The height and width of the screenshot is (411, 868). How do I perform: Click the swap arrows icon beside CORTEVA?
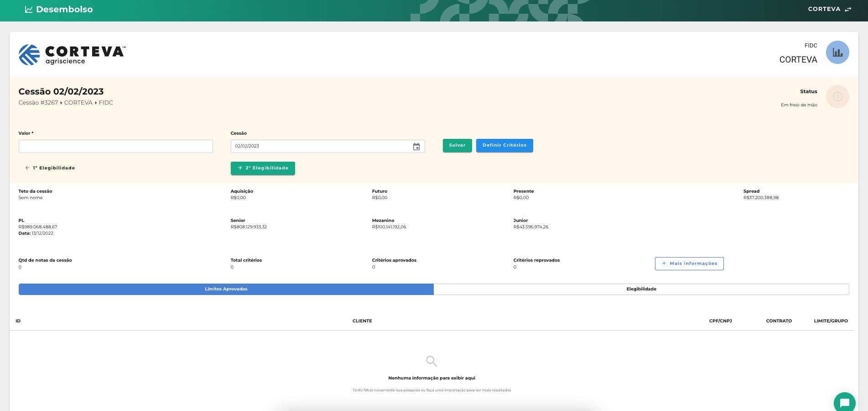click(x=848, y=9)
